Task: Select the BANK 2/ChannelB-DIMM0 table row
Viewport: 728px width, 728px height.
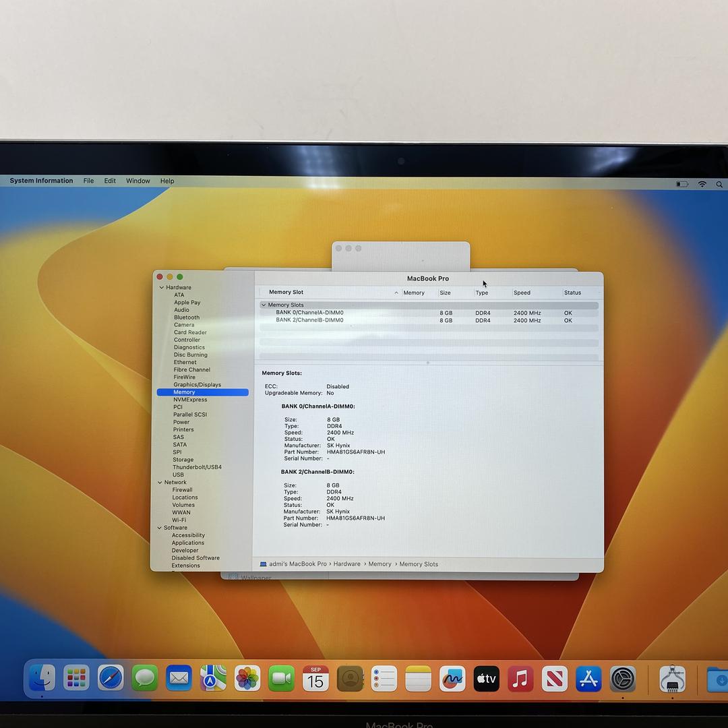Action: [309, 320]
